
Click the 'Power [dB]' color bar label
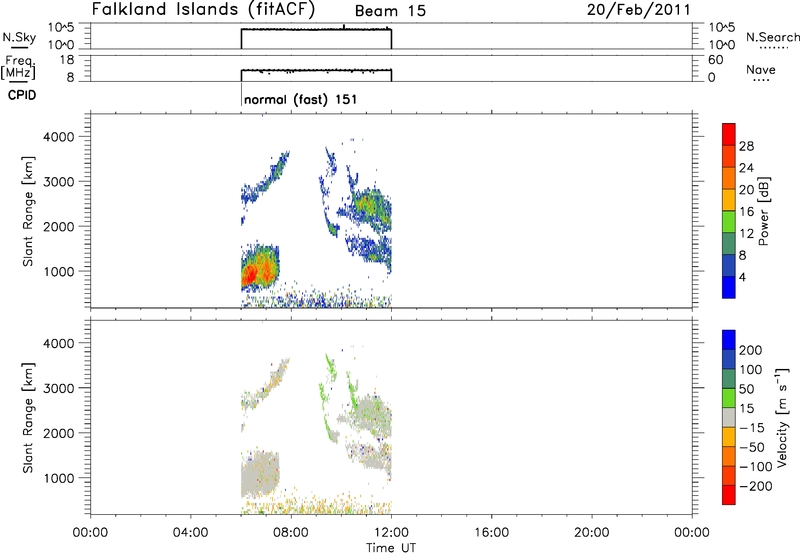763,211
